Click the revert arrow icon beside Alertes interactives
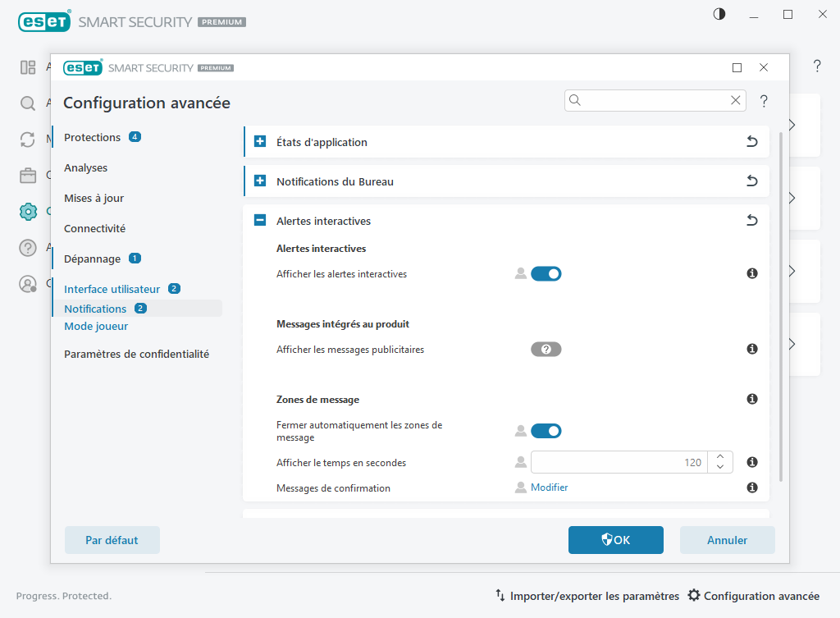Viewport: 840px width, 618px height. point(751,220)
